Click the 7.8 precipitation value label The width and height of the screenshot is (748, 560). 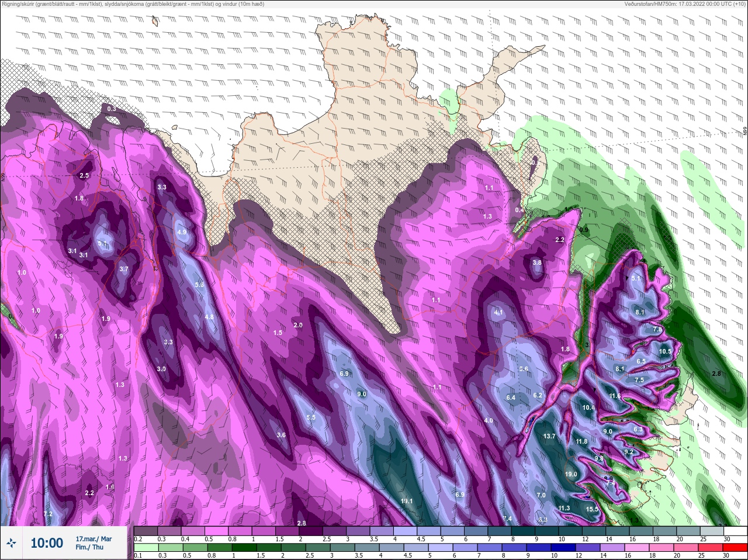657,330
